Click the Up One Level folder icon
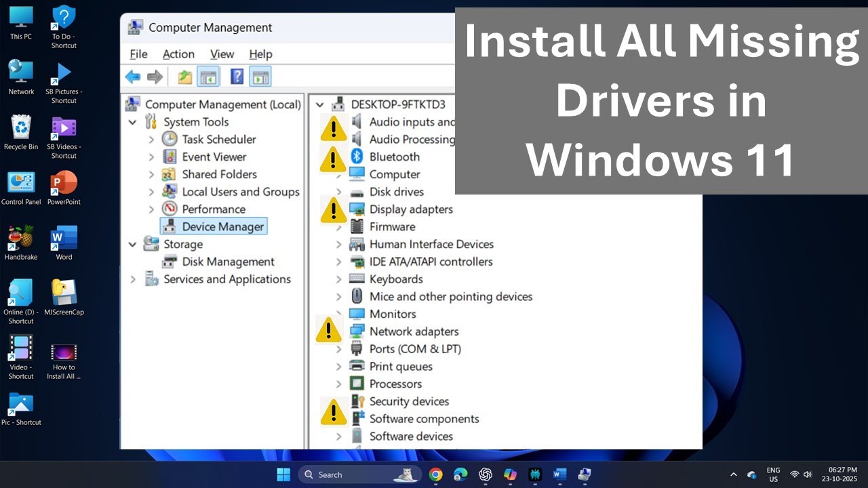The image size is (868, 488). tap(185, 77)
